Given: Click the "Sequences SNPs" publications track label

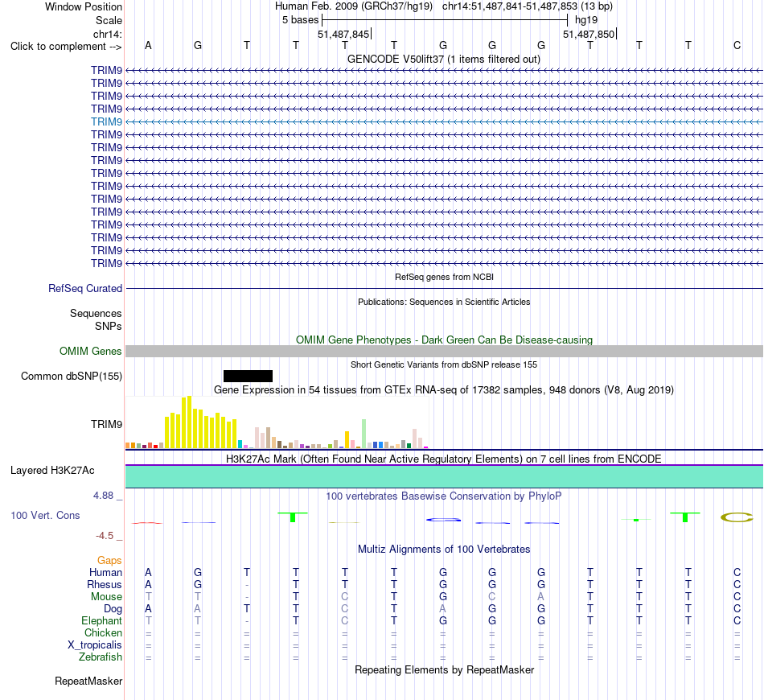Looking at the screenshot, I should tap(96, 319).
